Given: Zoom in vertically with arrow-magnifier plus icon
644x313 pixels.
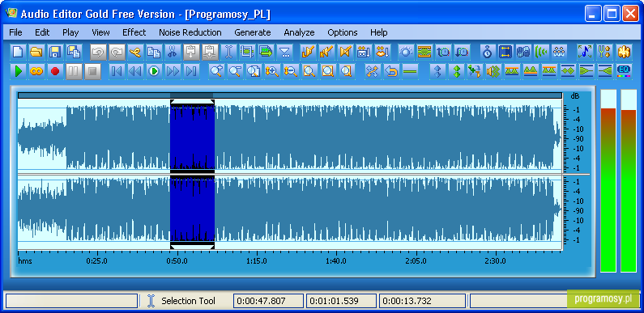Looking at the screenshot, I should point(272,71).
